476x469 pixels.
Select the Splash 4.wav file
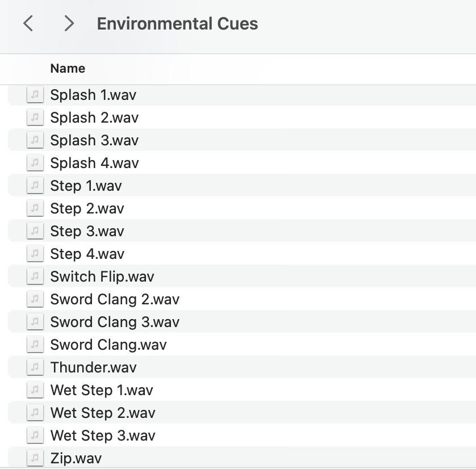click(242, 163)
